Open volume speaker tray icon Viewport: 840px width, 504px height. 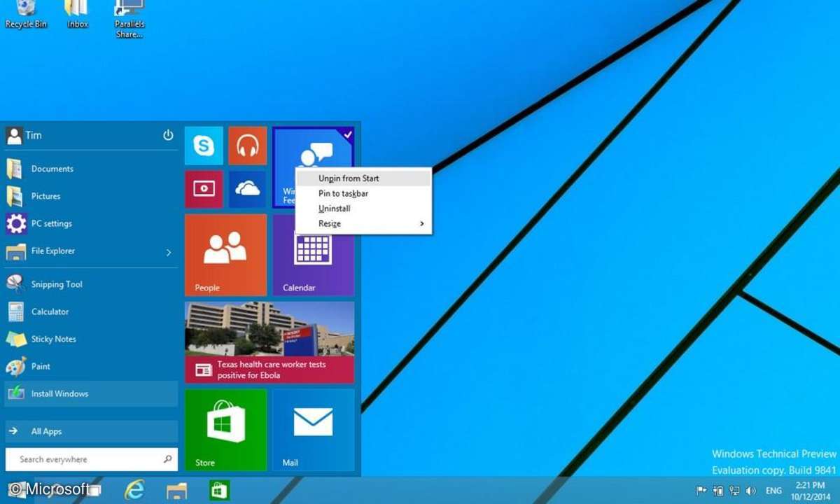coord(752,491)
